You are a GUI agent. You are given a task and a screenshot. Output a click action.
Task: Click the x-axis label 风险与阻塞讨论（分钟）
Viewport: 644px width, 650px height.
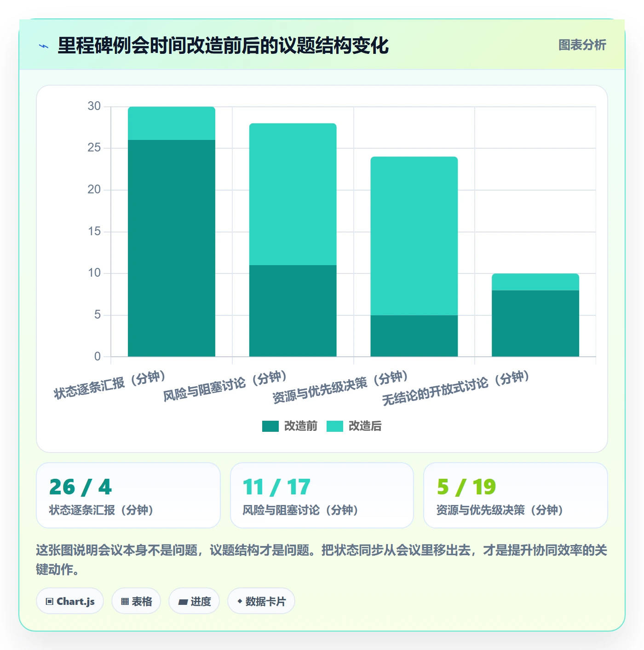225,386
